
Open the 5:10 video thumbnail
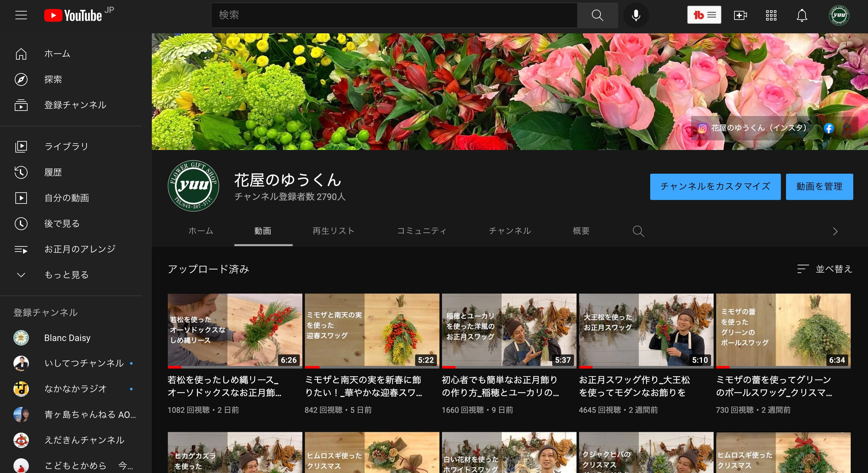tap(646, 331)
